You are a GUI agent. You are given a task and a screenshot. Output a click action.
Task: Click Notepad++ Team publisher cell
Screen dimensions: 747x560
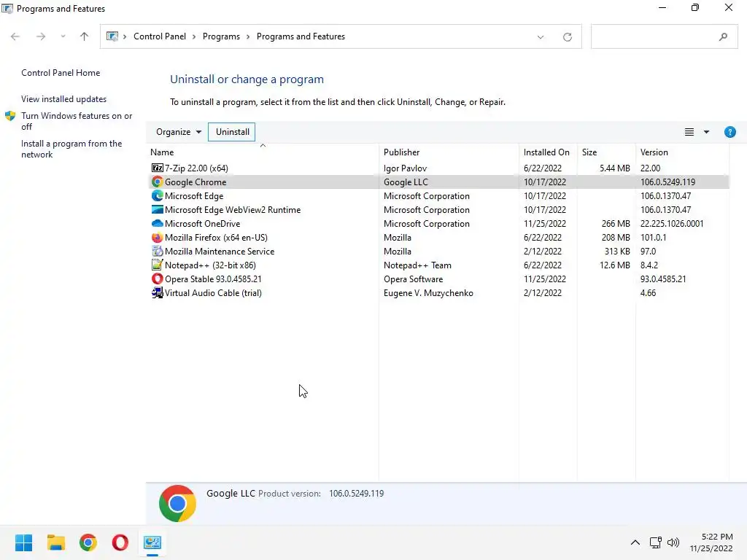click(417, 265)
